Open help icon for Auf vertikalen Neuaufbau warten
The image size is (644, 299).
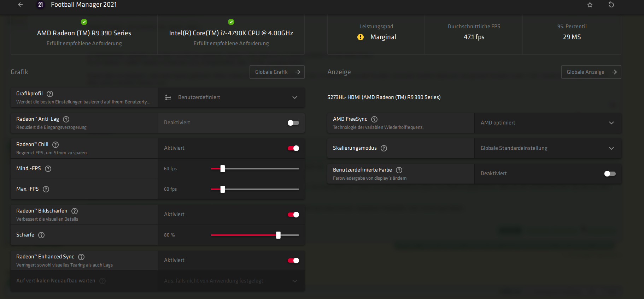[103, 281]
